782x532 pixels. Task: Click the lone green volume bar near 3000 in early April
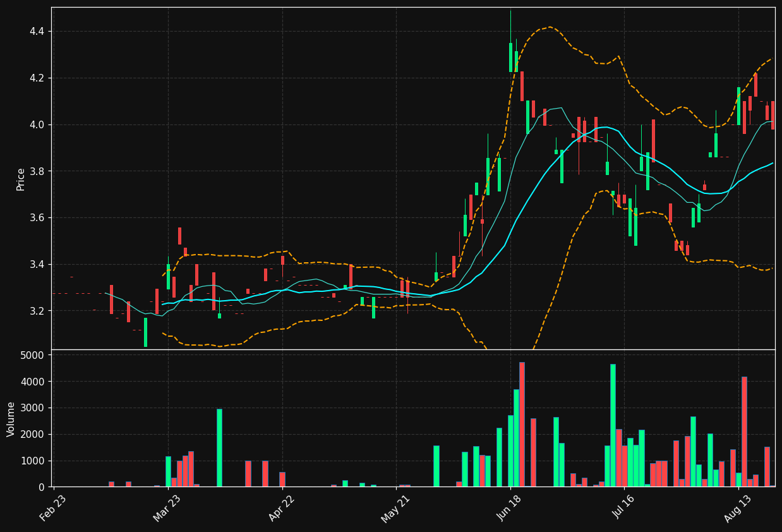pyautogui.click(x=219, y=448)
